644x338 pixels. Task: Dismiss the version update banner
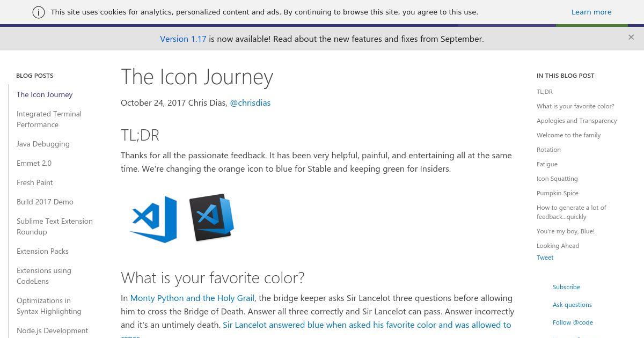coord(631,38)
